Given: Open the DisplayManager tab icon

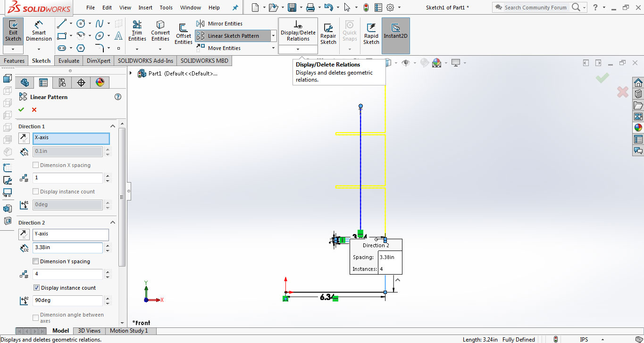Looking at the screenshot, I should [100, 83].
